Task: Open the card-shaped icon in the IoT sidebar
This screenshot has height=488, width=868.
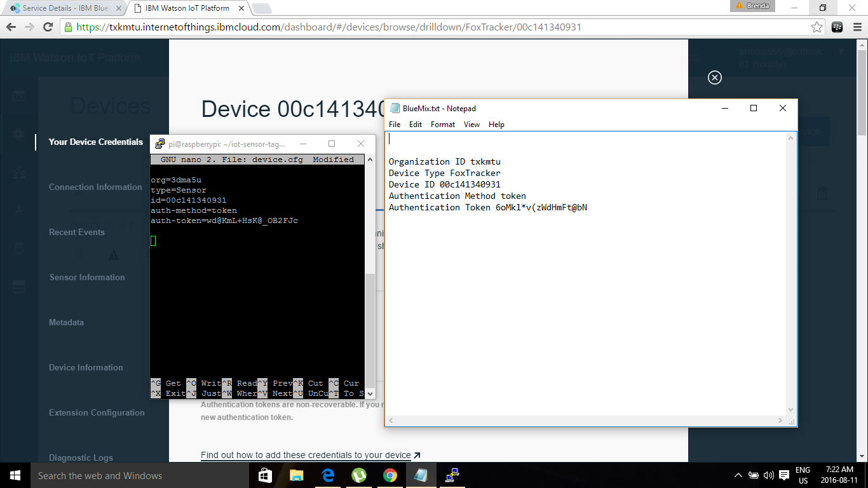Action: pyautogui.click(x=18, y=286)
